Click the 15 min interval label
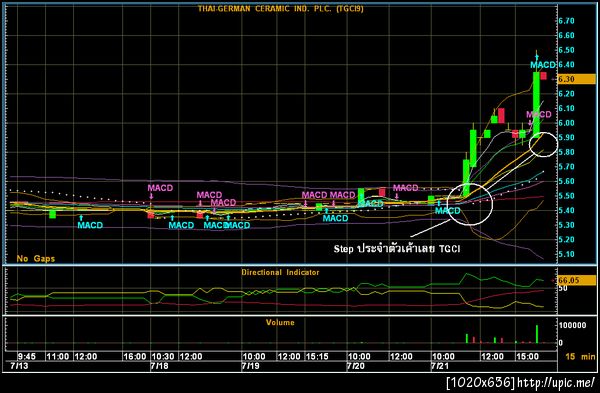Viewport: 600px width, 393px height. pyautogui.click(x=580, y=356)
